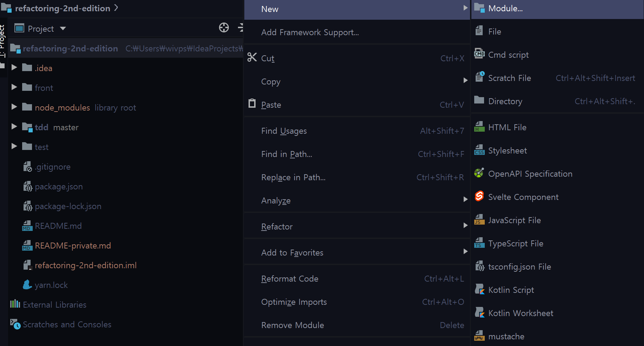Open the Refactor submenu arrow
Image resolution: width=644 pixels, height=346 pixels.
tap(465, 225)
